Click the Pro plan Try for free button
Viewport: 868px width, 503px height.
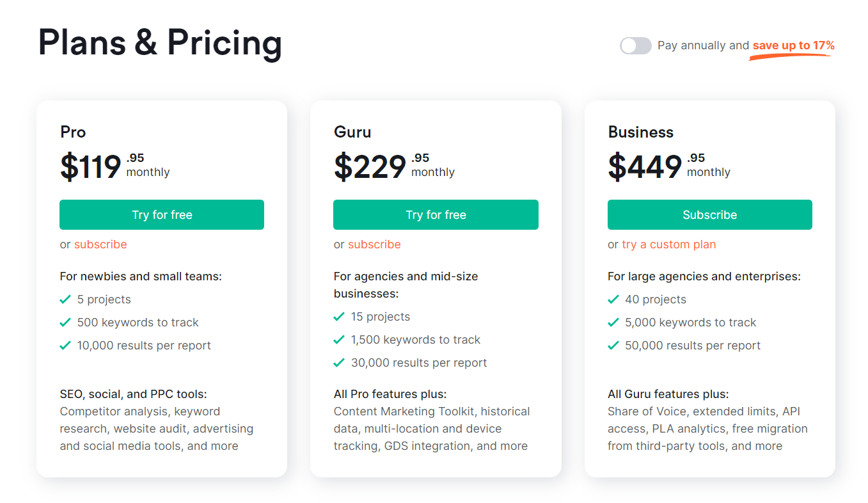(x=162, y=215)
